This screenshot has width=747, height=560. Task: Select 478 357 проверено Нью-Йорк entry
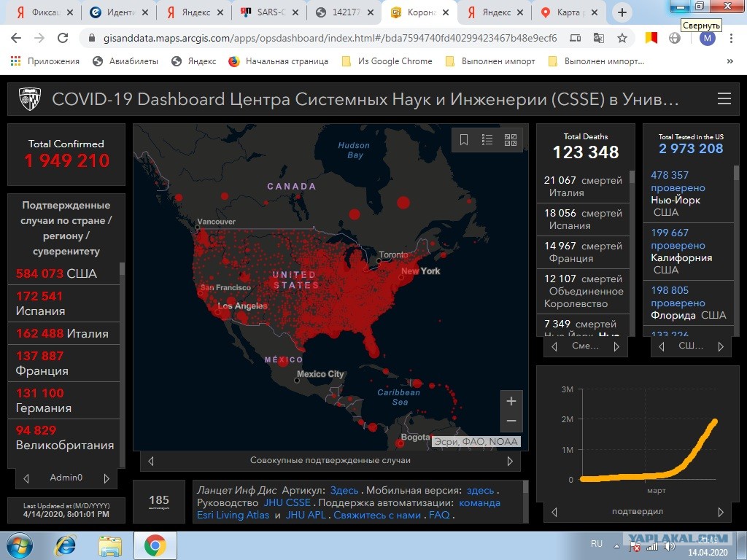click(689, 193)
